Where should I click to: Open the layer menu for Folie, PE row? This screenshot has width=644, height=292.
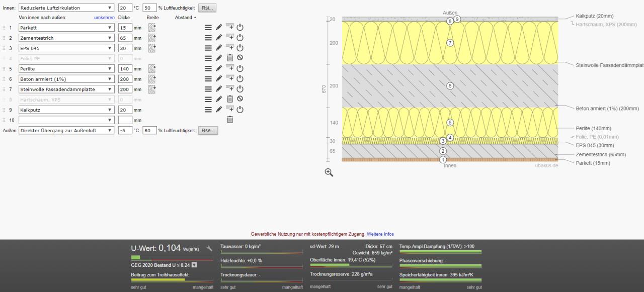pos(208,58)
